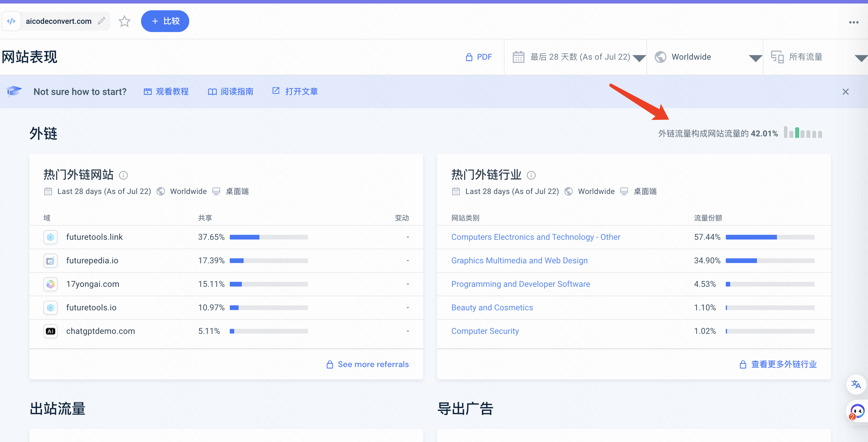The width and height of the screenshot is (868, 442).
Task: Open the 阅读指南 guide link
Action: pos(230,91)
